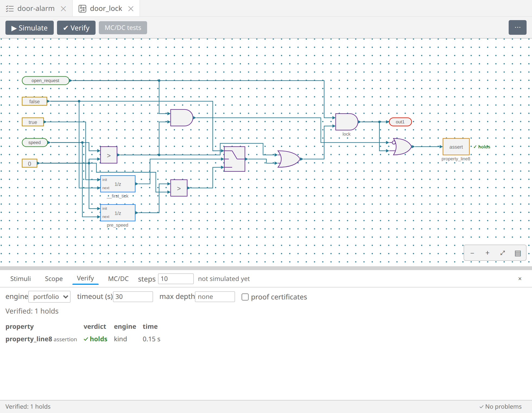This screenshot has height=413, width=532.
Task: Select the speed input port
Action: point(34,142)
